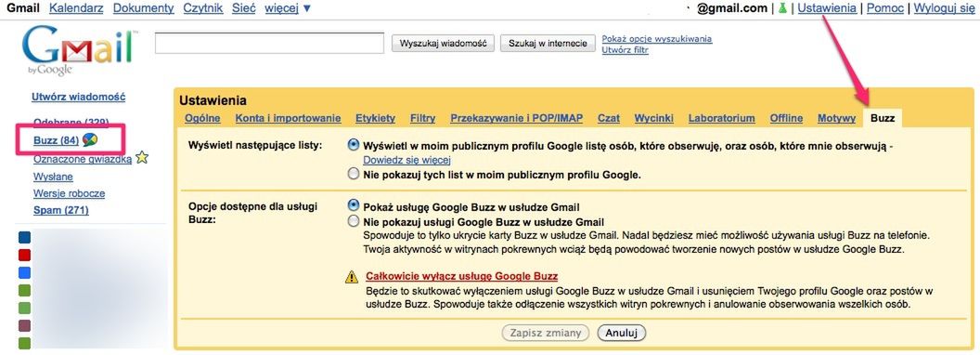Image resolution: width=980 pixels, height=355 pixels.
Task: Select 'Pokaż usługę Google Buzz' radio button
Action: (354, 204)
